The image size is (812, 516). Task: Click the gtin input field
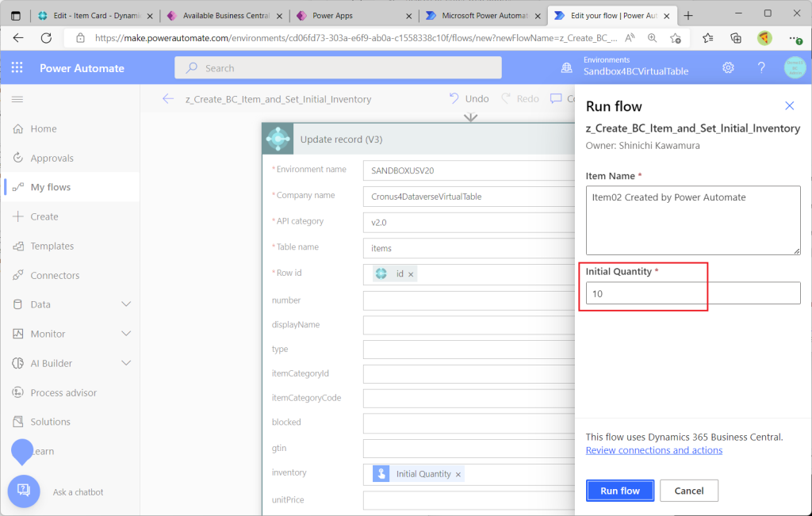469,449
